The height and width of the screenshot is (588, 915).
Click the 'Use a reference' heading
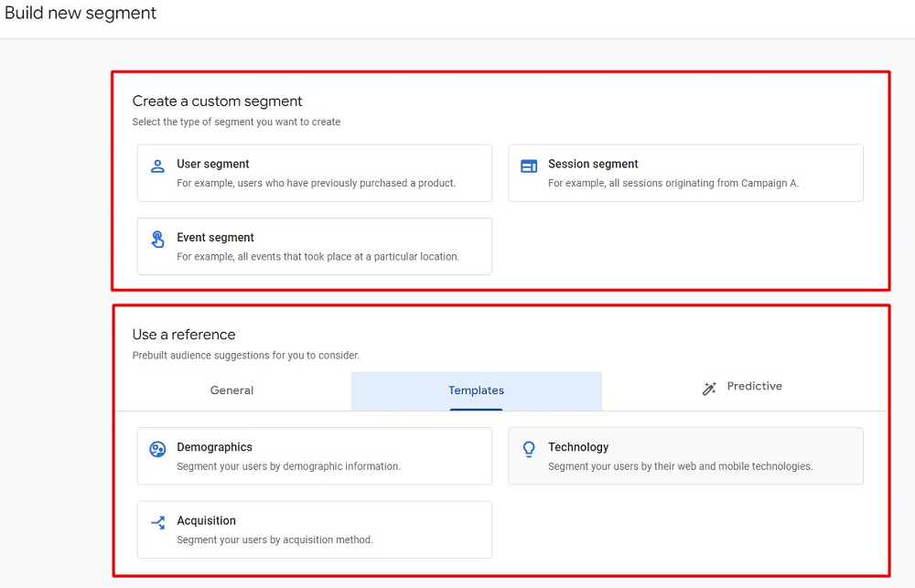[x=184, y=335]
